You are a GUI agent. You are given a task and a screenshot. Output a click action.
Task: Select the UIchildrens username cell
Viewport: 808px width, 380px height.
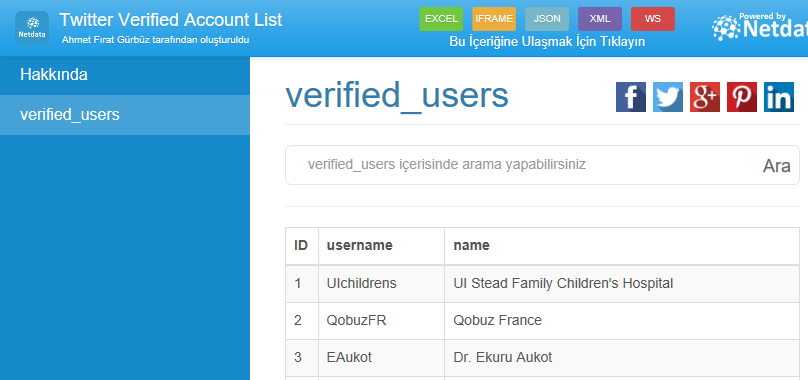[x=381, y=284]
